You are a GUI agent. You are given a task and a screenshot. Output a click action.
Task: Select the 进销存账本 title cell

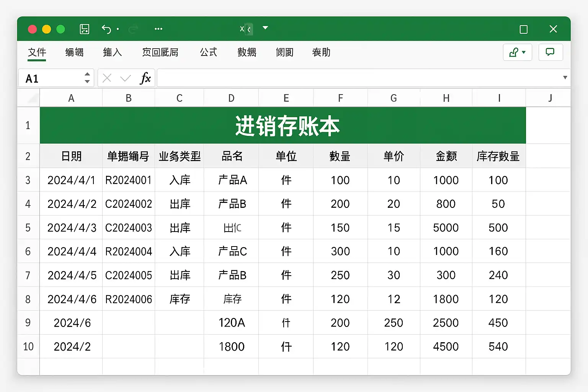click(x=283, y=126)
